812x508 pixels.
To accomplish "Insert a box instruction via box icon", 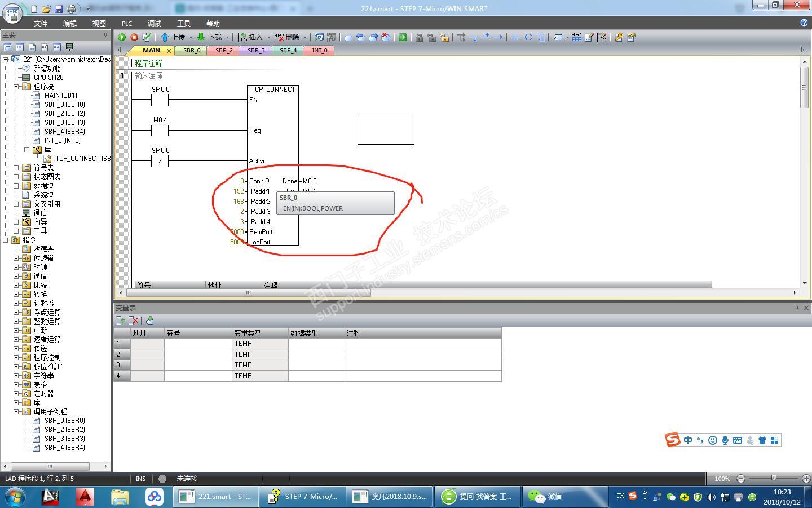I will coord(541,37).
